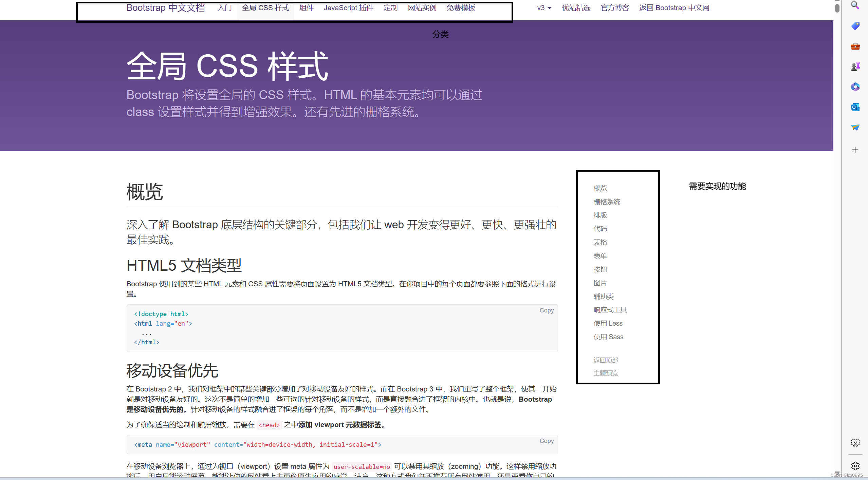Open the Outlook icon in sidebar
The height and width of the screenshot is (480, 868).
point(855,107)
